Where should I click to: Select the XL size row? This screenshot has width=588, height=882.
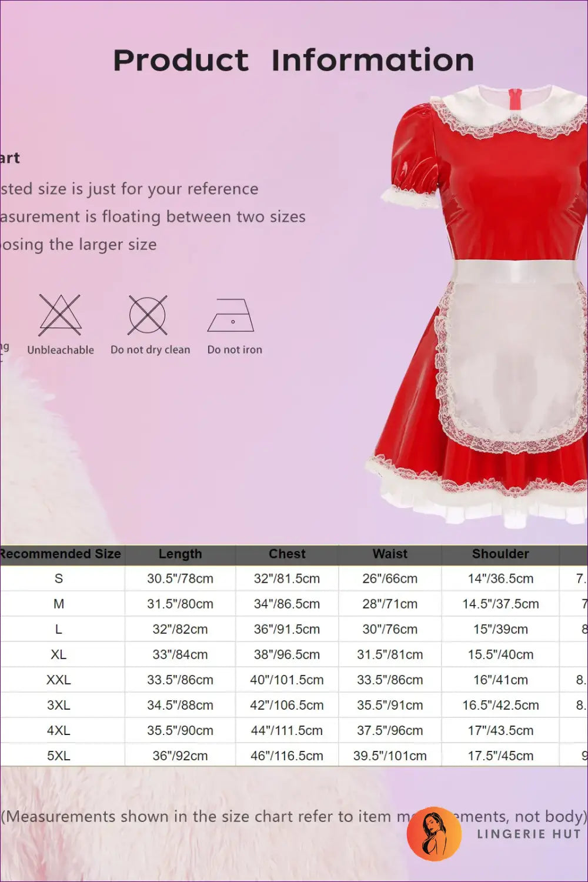59,654
